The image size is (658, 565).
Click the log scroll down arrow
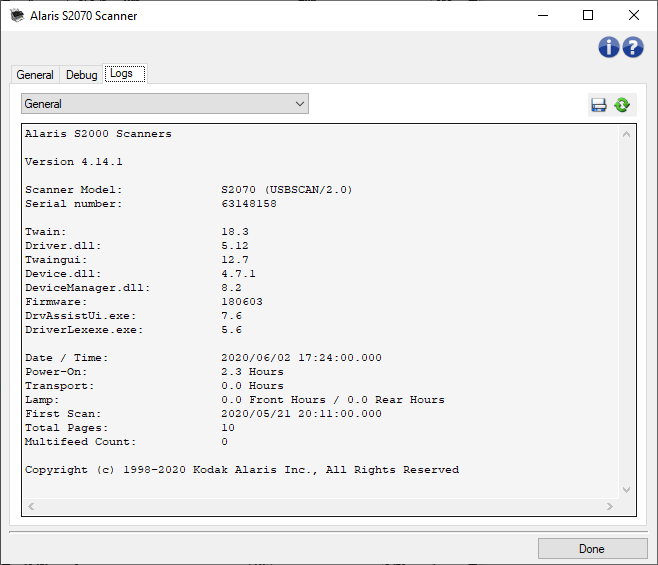(627, 490)
